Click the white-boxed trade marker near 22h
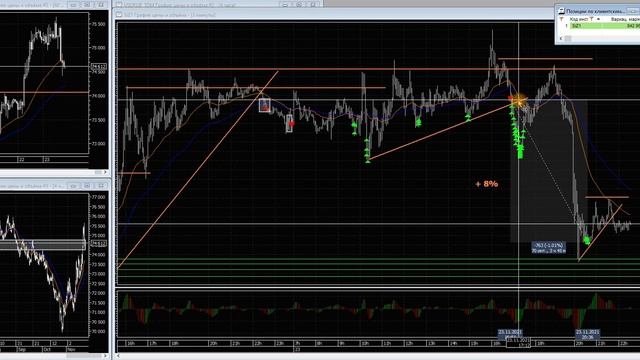This screenshot has height=360, width=640. (x=264, y=105)
